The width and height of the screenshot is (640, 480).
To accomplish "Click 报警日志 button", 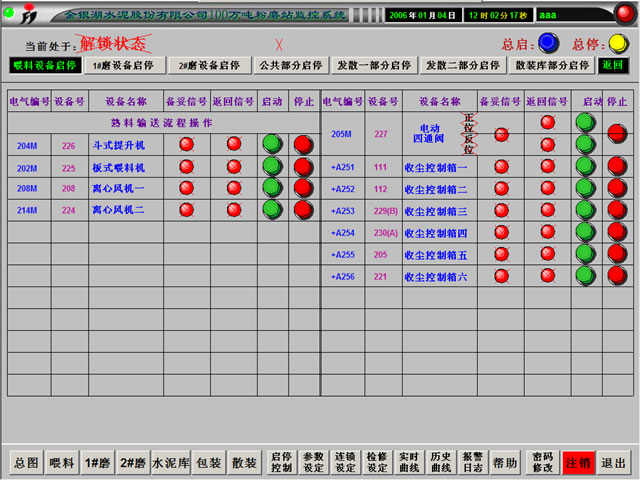I will click(x=472, y=462).
